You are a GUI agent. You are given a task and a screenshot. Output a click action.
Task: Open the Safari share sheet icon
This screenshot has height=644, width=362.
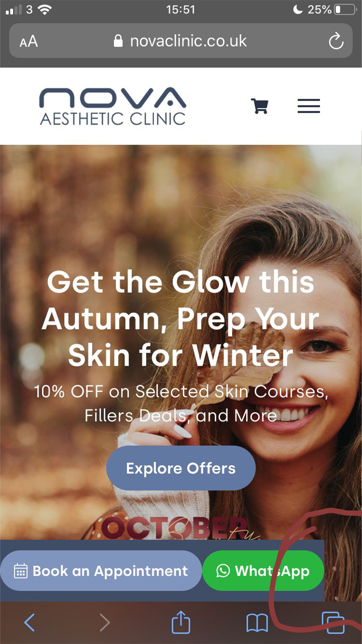click(x=181, y=622)
